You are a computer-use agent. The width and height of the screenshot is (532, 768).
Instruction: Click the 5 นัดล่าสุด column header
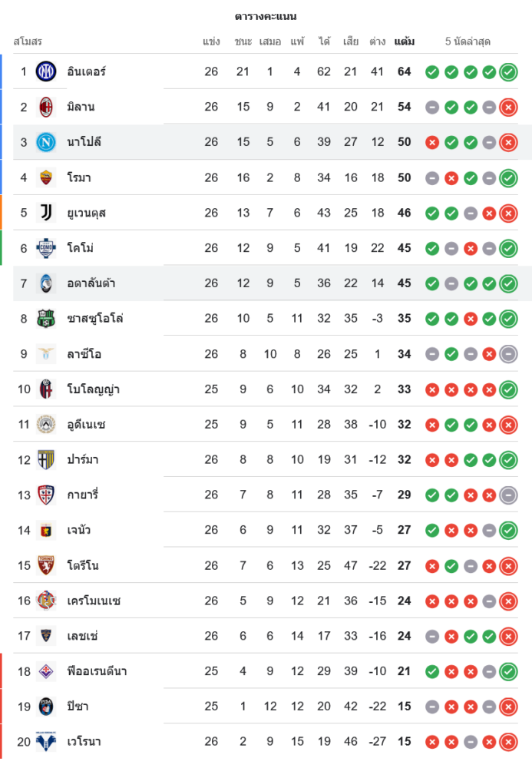[468, 41]
